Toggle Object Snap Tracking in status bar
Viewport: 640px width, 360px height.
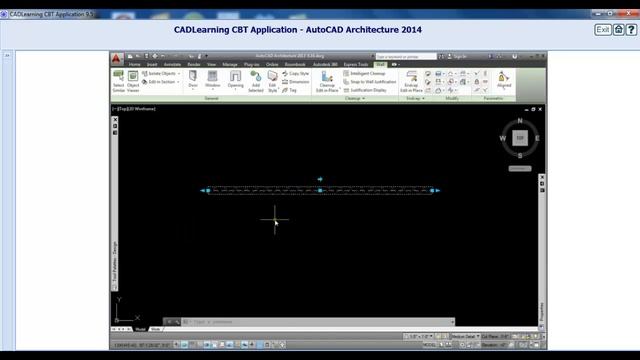pos(229,345)
